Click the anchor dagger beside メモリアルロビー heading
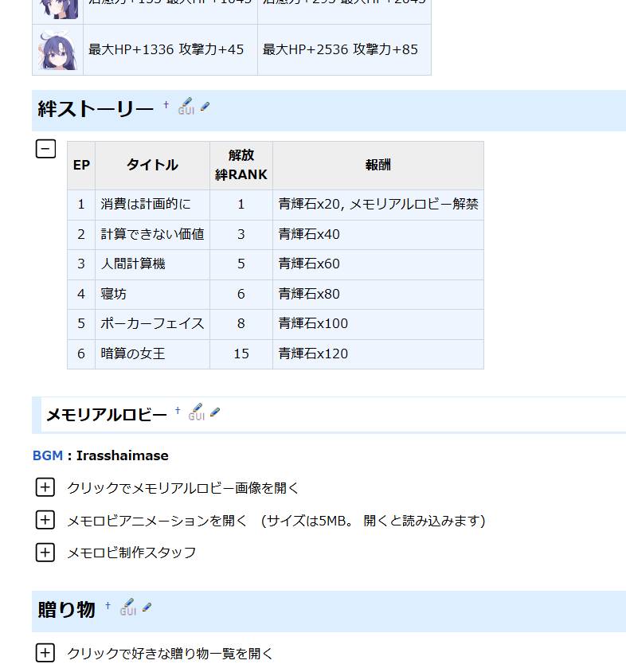Viewport: 626px width, 672px height. click(x=178, y=411)
